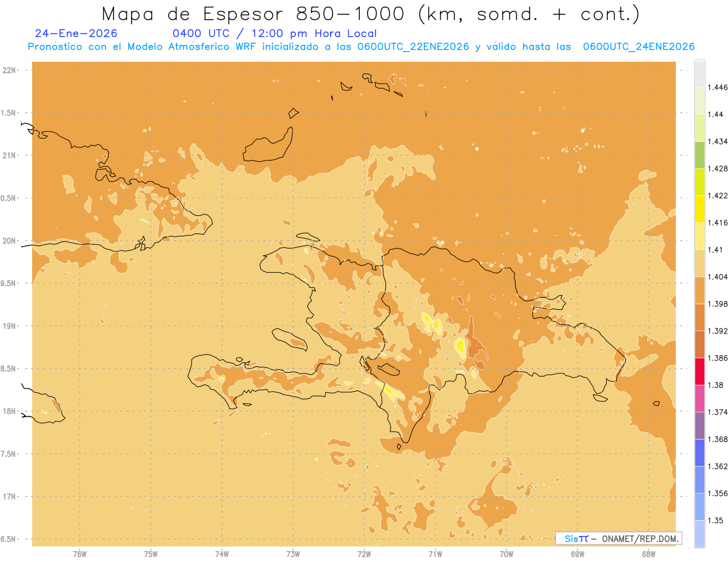Image resolution: width=728 pixels, height=562 pixels.
Task: Click the legend value "1.404"
Action: (x=718, y=276)
